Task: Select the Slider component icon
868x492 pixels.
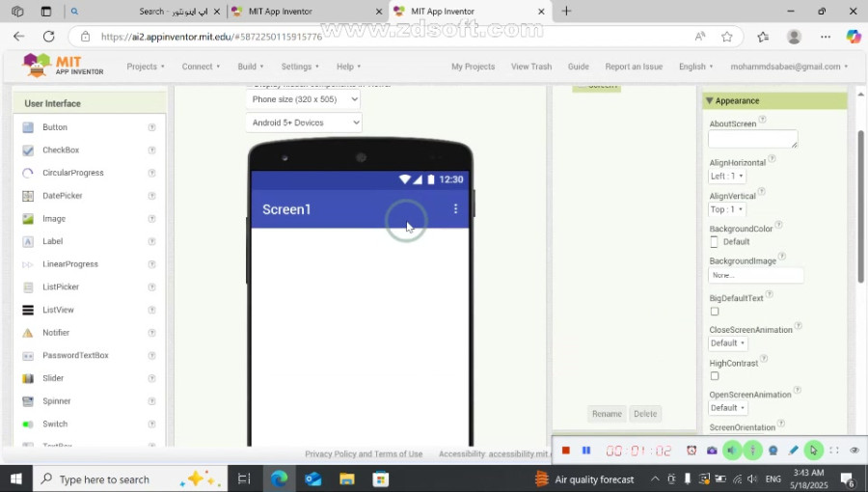Action: (x=28, y=378)
